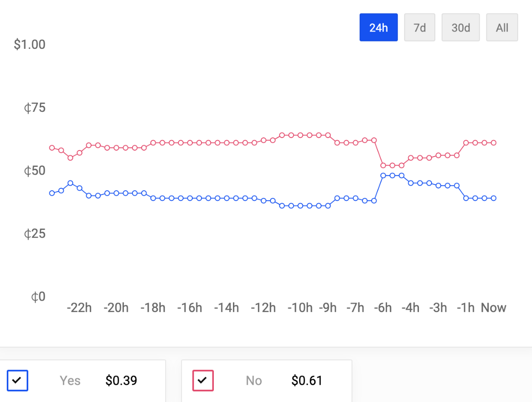Screen dimensions: 532x402
Task: Click the No outcome label
Action: click(254, 381)
